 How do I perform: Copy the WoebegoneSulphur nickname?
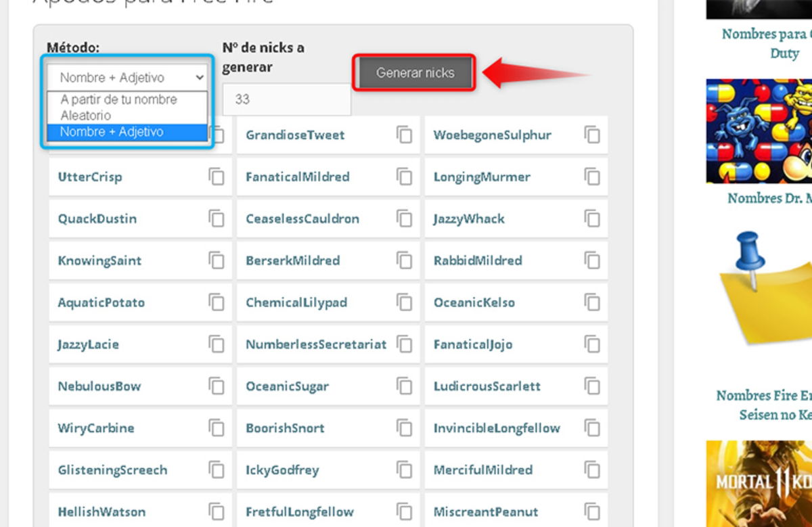tap(592, 135)
